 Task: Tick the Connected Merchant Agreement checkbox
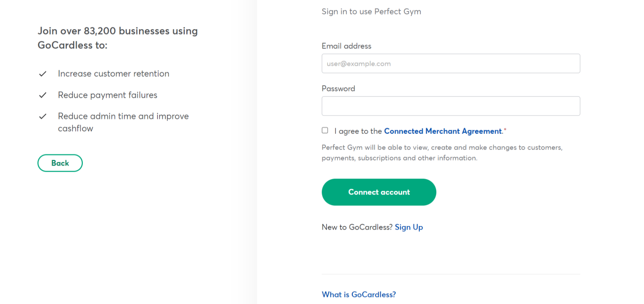(325, 130)
